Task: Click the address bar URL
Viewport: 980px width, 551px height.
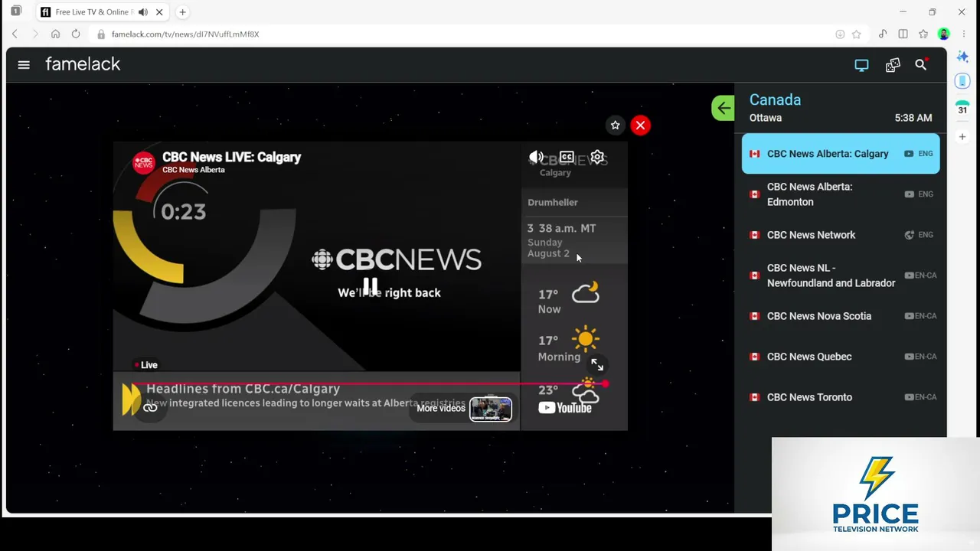Action: tap(185, 34)
